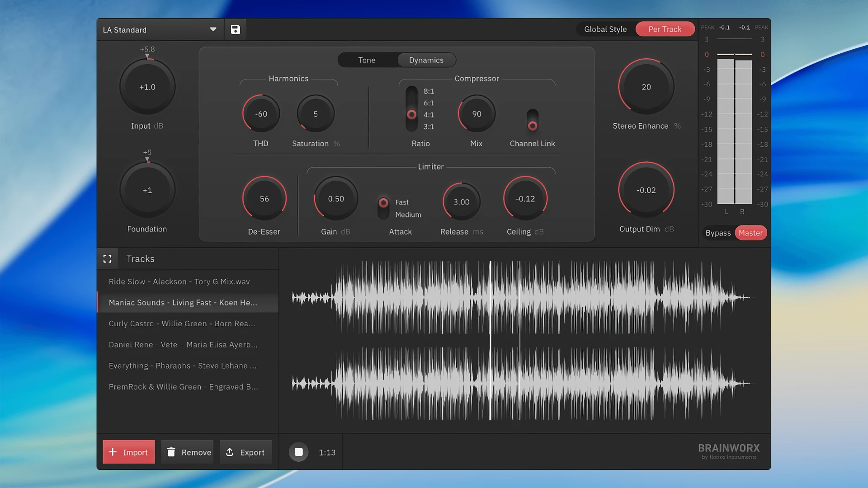
Task: Select track Ride Slow - Aleckson
Action: click(179, 282)
